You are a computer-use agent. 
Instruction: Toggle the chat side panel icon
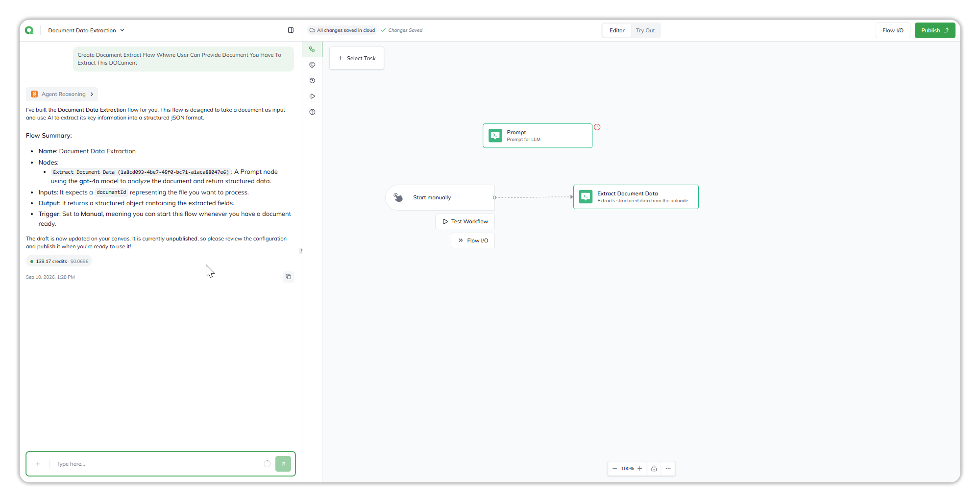click(x=291, y=30)
